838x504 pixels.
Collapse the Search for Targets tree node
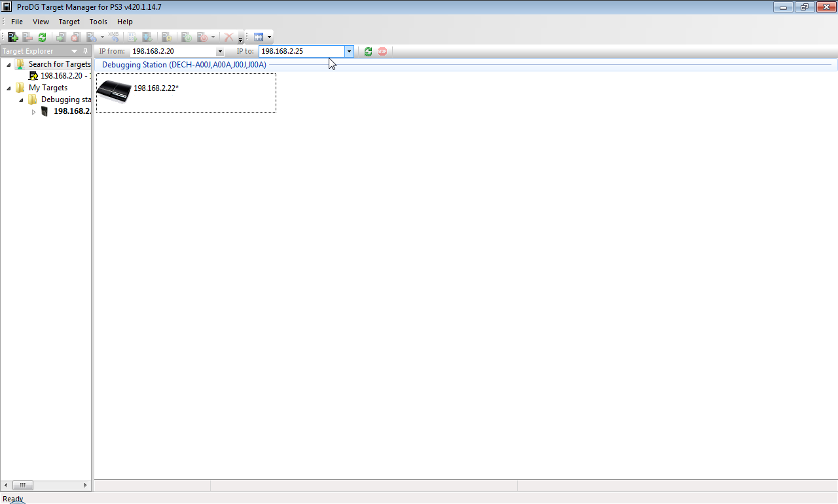click(9, 64)
